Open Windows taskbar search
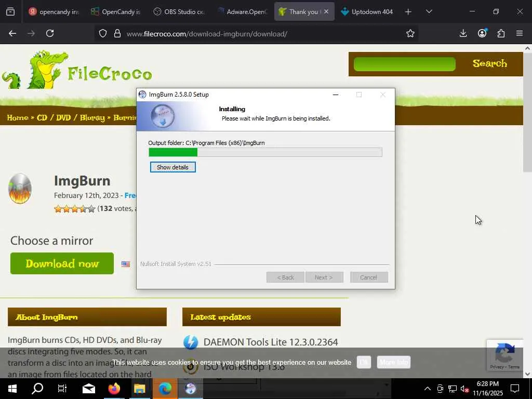Image resolution: width=532 pixels, height=399 pixels. (x=37, y=389)
